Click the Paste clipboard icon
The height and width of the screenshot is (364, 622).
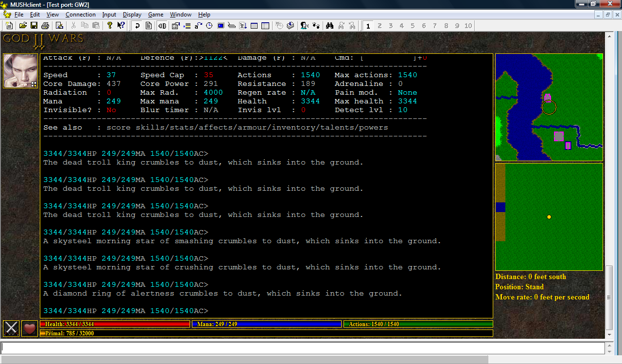coord(96,26)
